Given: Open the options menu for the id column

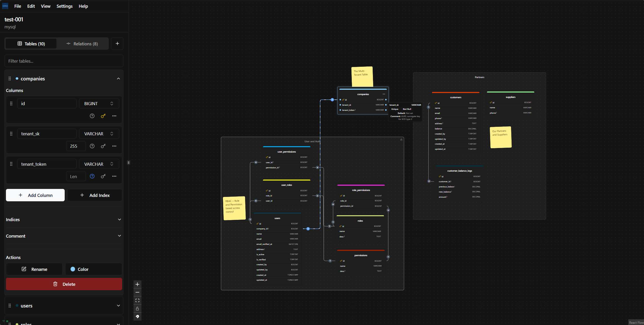Looking at the screenshot, I should [x=114, y=116].
